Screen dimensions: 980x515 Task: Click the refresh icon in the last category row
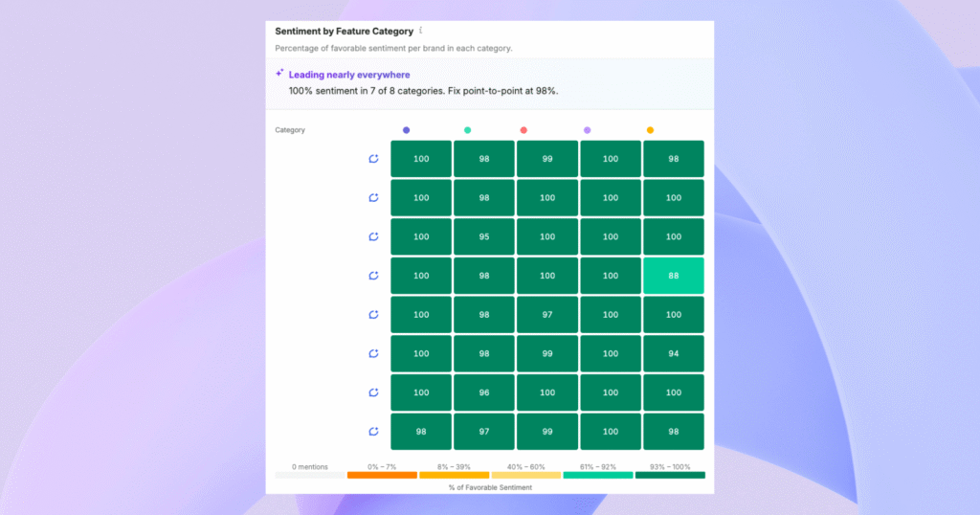[374, 432]
